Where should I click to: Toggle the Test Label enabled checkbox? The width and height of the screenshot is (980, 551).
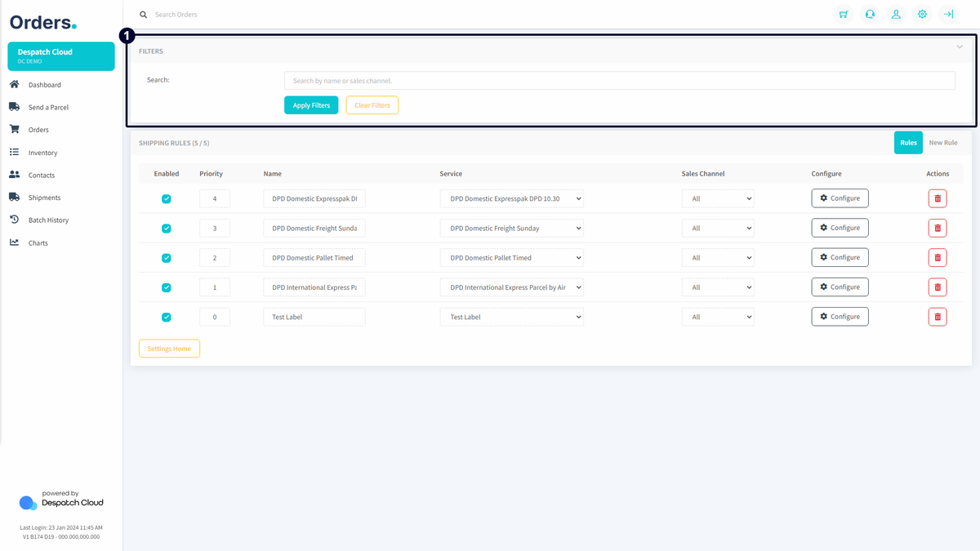click(x=167, y=317)
